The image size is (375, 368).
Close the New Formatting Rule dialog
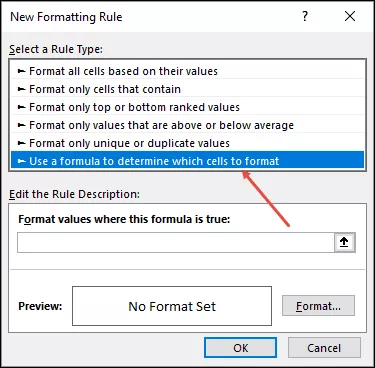350,16
